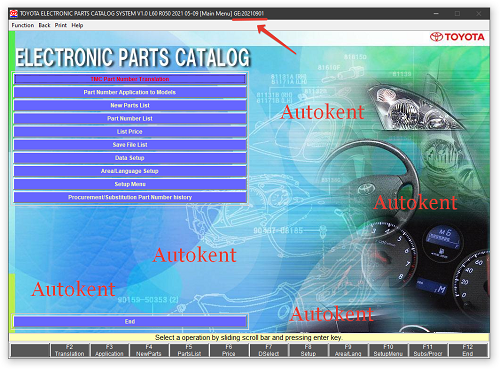The image size is (500, 369).
Task: Click the F7 DSelect function key
Action: tap(269, 350)
